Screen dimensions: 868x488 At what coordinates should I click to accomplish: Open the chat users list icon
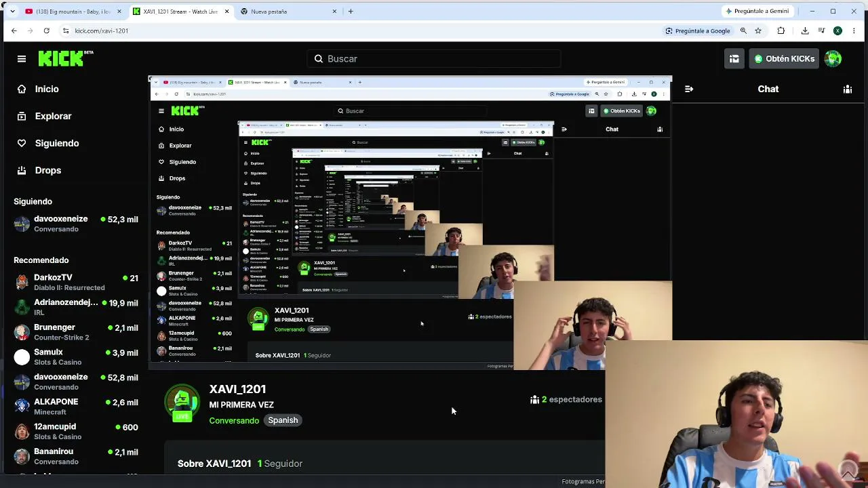pos(847,89)
